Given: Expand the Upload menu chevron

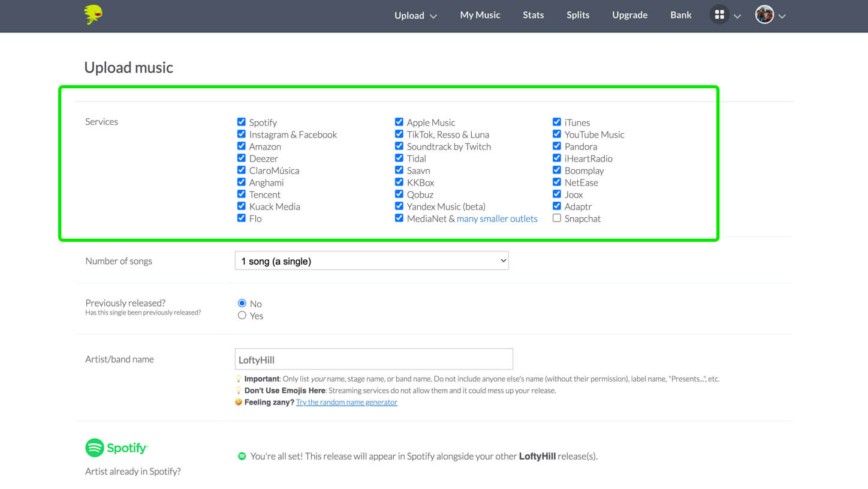Looking at the screenshot, I should [433, 16].
